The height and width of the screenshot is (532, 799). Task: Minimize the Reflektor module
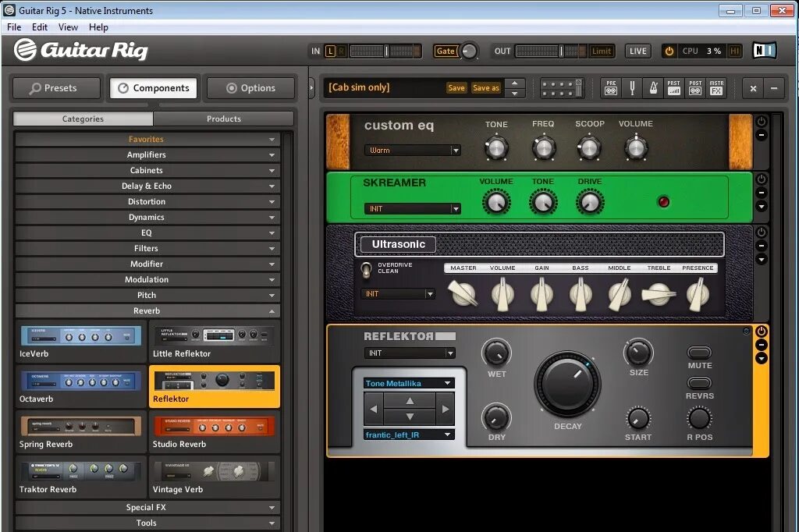(x=762, y=345)
